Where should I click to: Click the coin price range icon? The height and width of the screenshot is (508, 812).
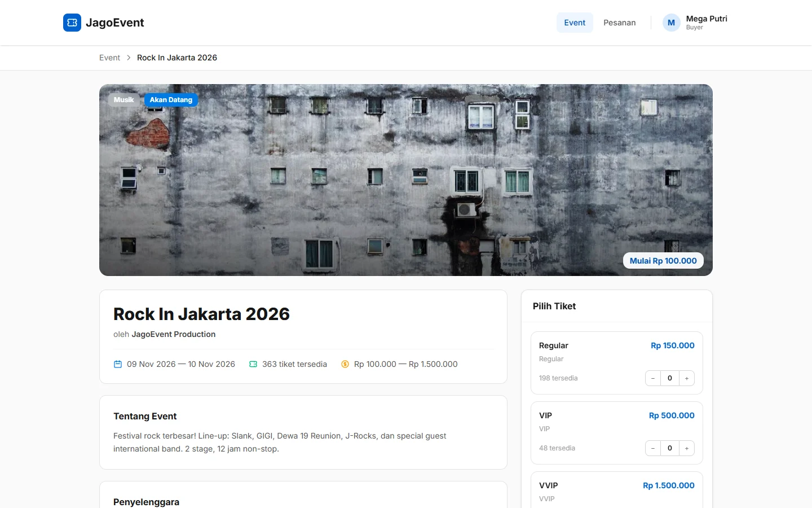point(345,364)
